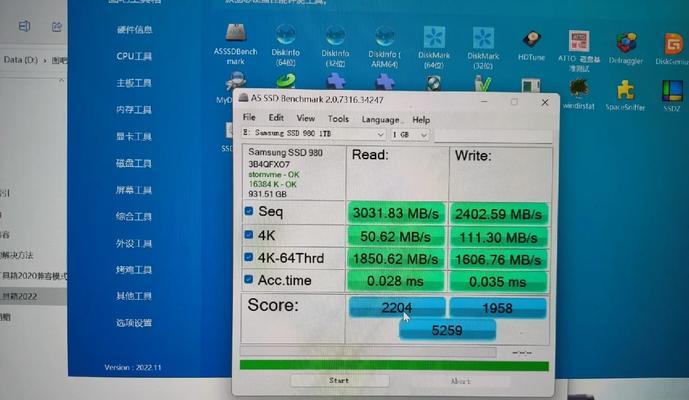The width and height of the screenshot is (689, 400).
Task: Click the 4K read result 50.62 MB/s
Action: pos(396,236)
